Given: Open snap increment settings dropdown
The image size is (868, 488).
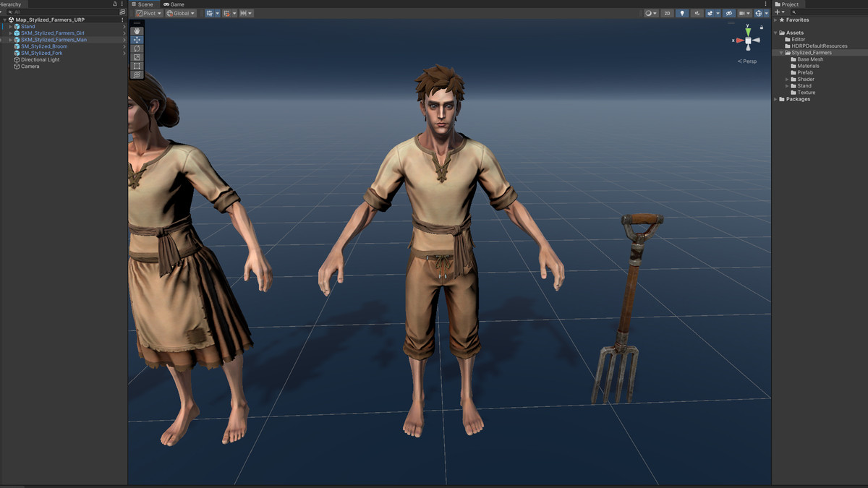Looking at the screenshot, I should pyautogui.click(x=246, y=13).
